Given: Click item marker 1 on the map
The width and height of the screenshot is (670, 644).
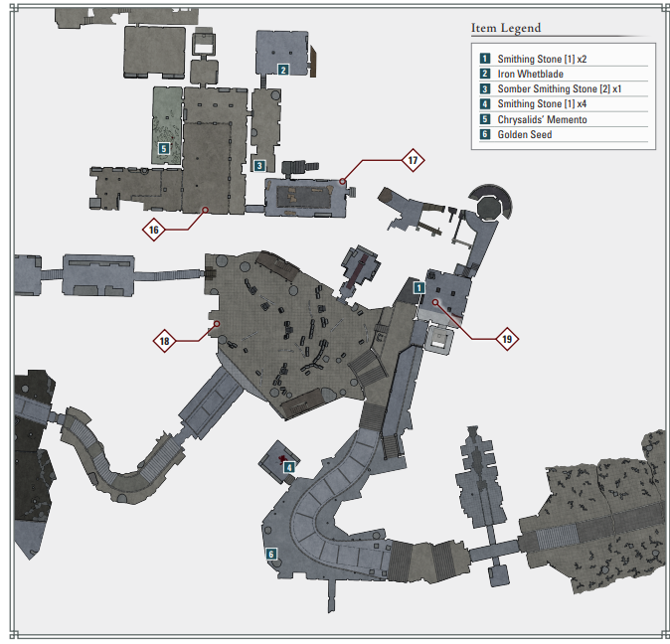Looking at the screenshot, I should pos(419,288).
